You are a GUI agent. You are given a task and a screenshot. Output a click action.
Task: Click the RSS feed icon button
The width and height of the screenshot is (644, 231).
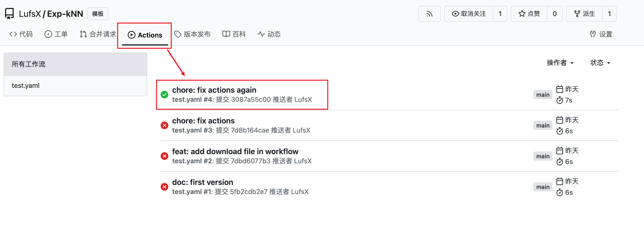pyautogui.click(x=429, y=14)
